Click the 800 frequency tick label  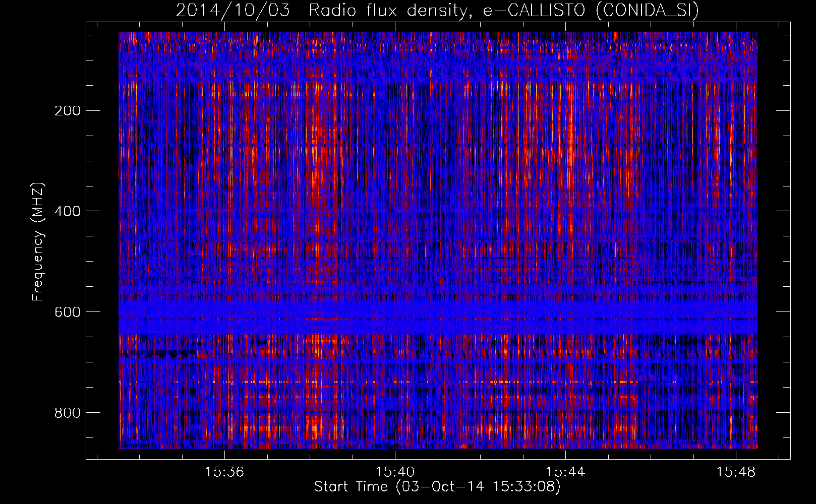coord(68,413)
